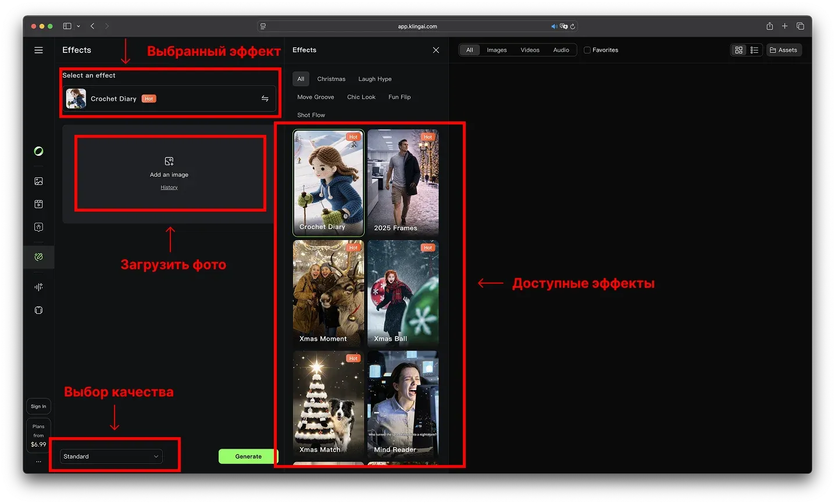Viewport: 835px width, 504px height.
Task: Open the Video generation tool from sidebar
Action: pos(38,204)
